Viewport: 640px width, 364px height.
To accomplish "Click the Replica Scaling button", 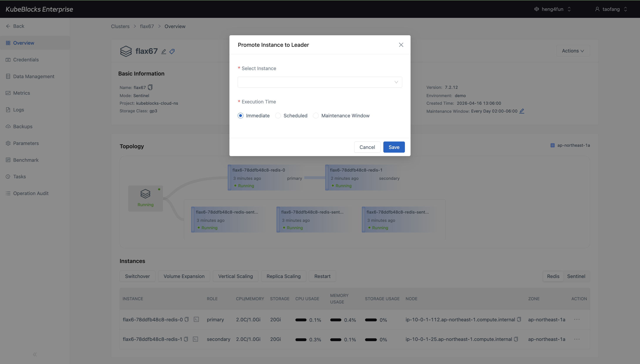I will [283, 276].
